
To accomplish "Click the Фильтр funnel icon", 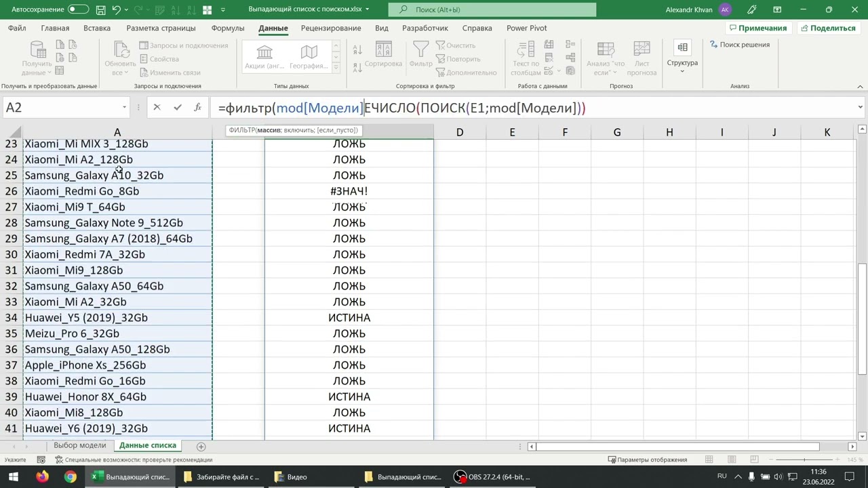I will [x=420, y=54].
